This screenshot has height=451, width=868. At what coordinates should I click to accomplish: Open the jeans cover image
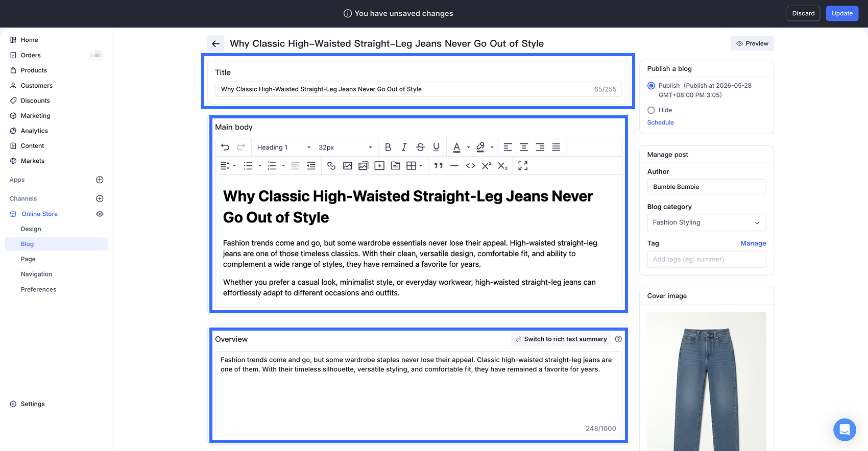click(707, 382)
